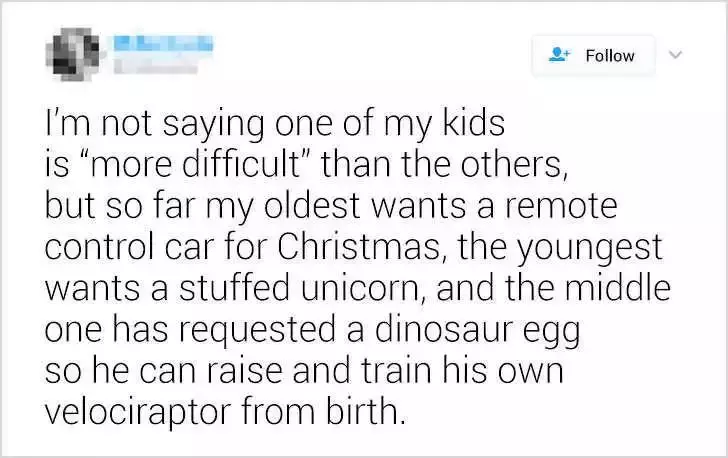The width and height of the screenshot is (728, 458).
Task: Click the words "control car"
Action: pyautogui.click(x=131, y=247)
